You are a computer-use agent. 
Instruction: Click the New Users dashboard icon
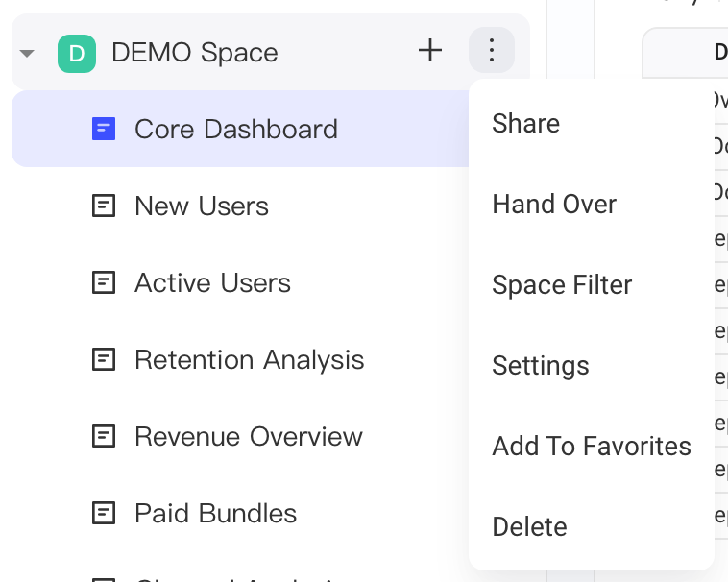coord(104,206)
